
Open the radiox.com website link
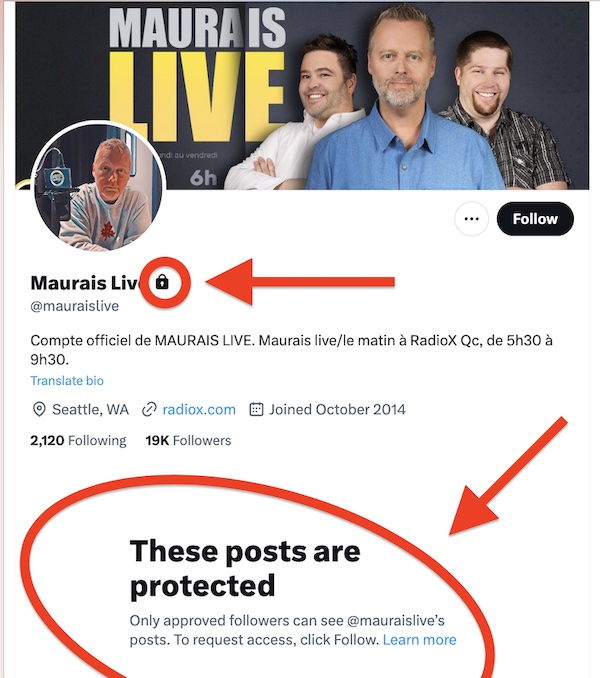[199, 409]
